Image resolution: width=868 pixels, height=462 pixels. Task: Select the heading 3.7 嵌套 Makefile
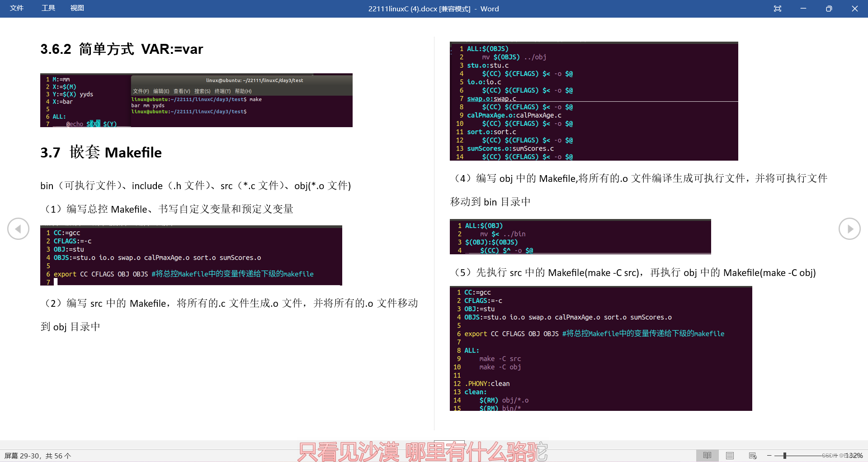click(x=100, y=152)
